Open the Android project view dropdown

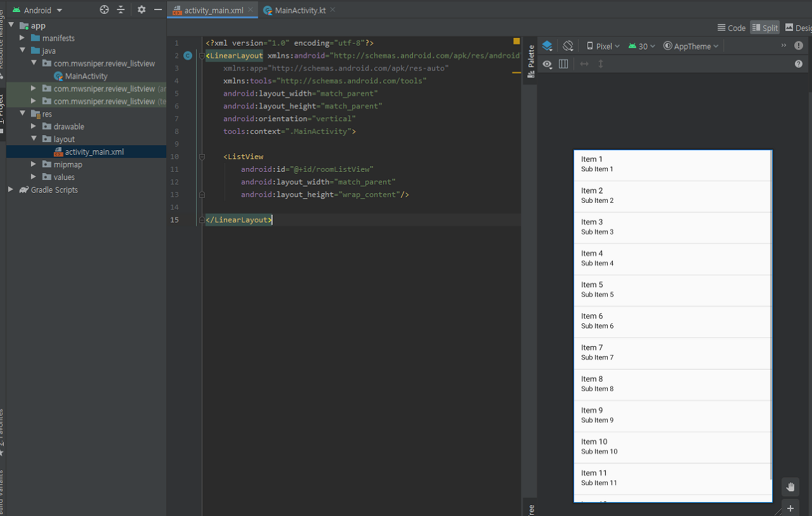tap(37, 10)
